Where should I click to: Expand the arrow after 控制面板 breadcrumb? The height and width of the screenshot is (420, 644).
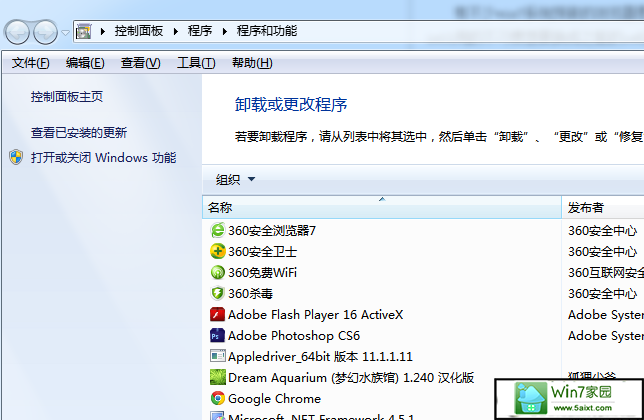[176, 31]
